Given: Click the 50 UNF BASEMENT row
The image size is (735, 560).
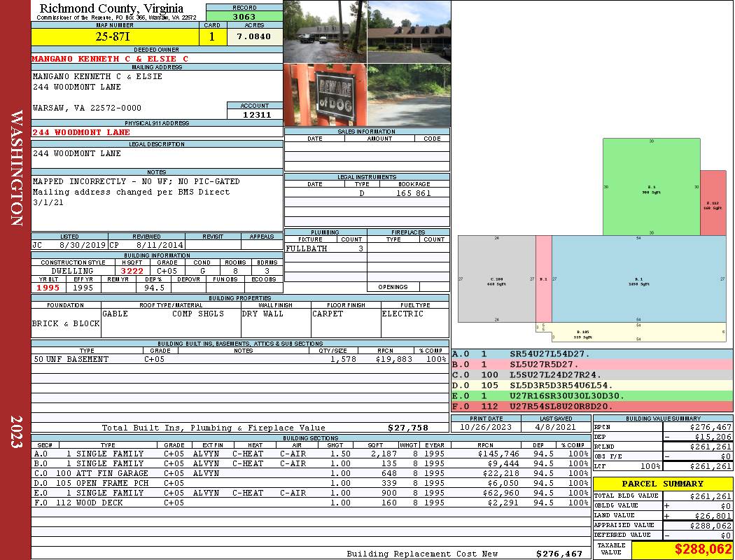Looking at the screenshot, I should click(240, 359).
